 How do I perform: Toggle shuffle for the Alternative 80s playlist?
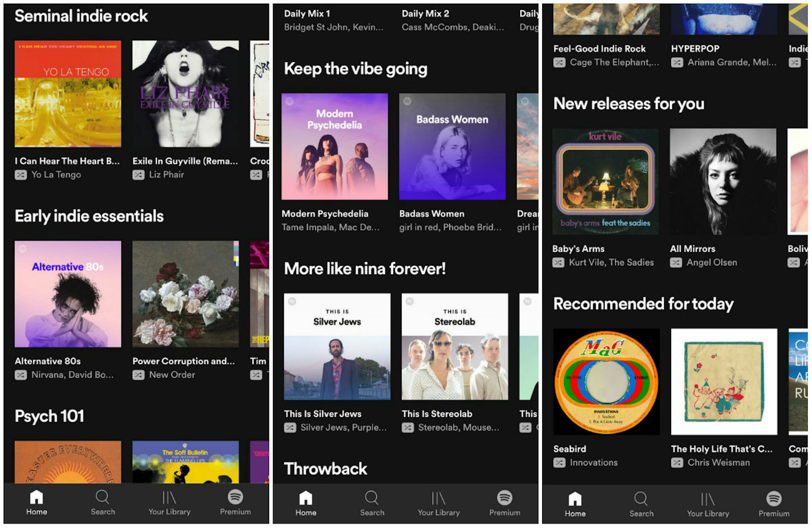pos(22,375)
